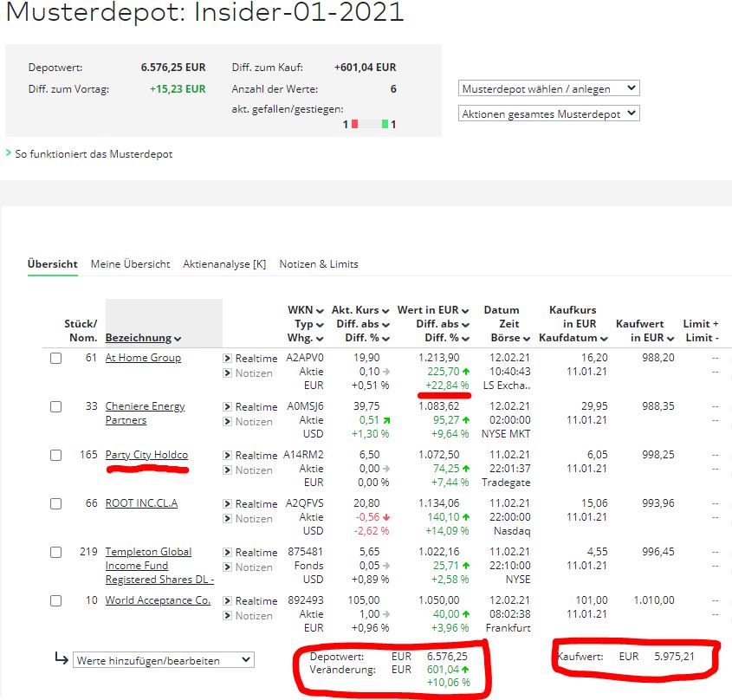Open the Musterdepot wählen / anlegen dropdown
Screen dimensions: 732x700
coord(549,88)
